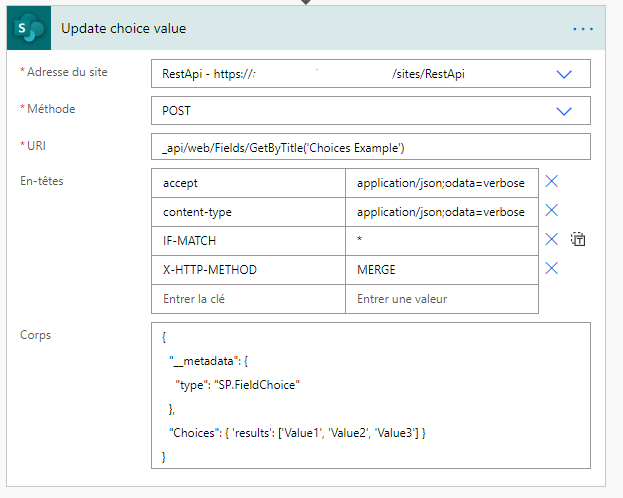This screenshot has width=623, height=498.
Task: Click the IF-MATCH key field
Action: click(248, 241)
